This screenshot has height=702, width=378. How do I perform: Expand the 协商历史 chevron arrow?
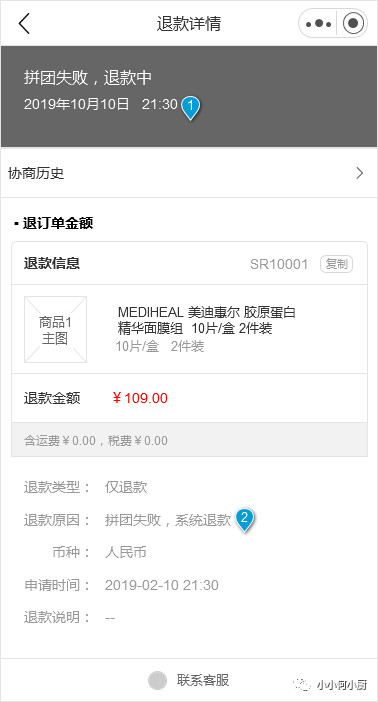[360, 173]
